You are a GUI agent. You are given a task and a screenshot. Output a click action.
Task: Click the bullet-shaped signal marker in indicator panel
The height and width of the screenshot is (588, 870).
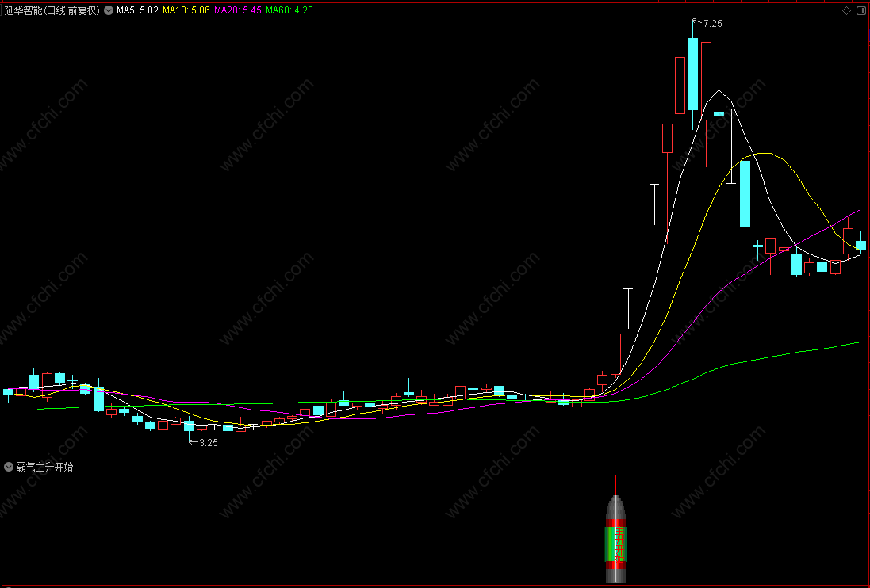[x=615, y=529]
